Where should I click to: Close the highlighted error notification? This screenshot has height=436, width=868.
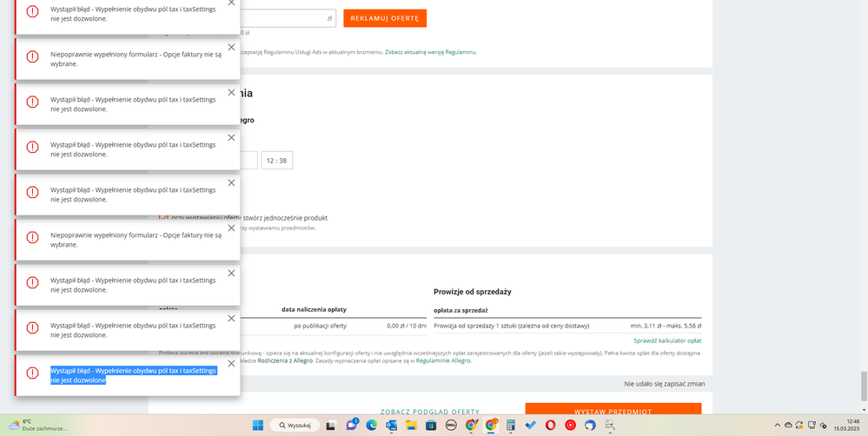[231, 364]
